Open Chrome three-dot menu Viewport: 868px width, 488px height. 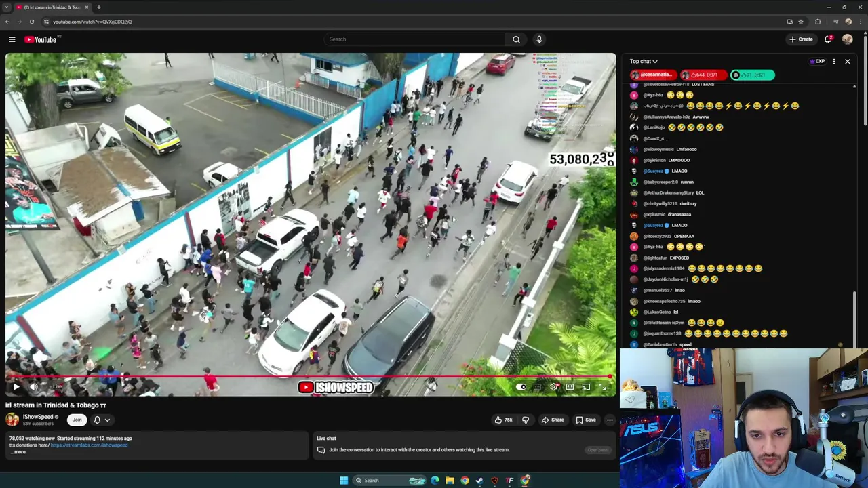click(x=861, y=22)
